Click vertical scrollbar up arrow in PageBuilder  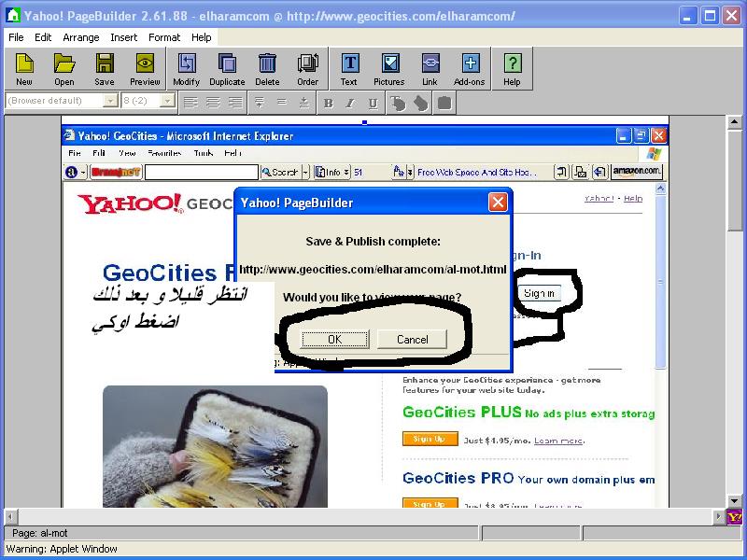(x=734, y=122)
